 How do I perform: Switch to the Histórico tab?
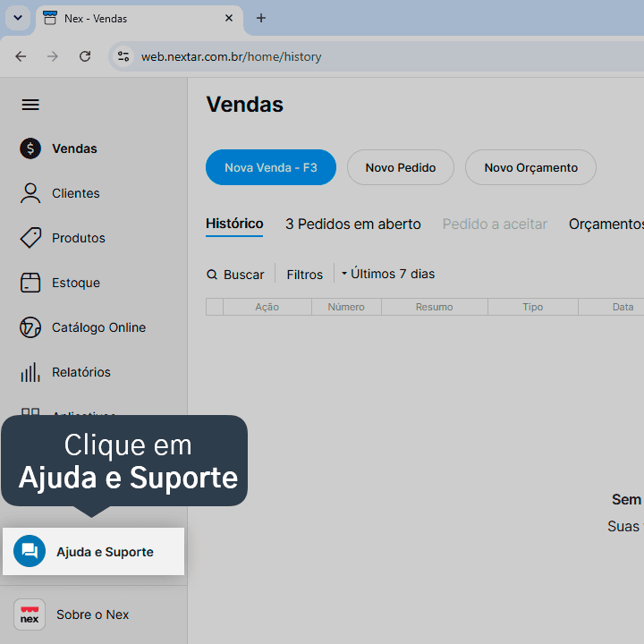234,225
